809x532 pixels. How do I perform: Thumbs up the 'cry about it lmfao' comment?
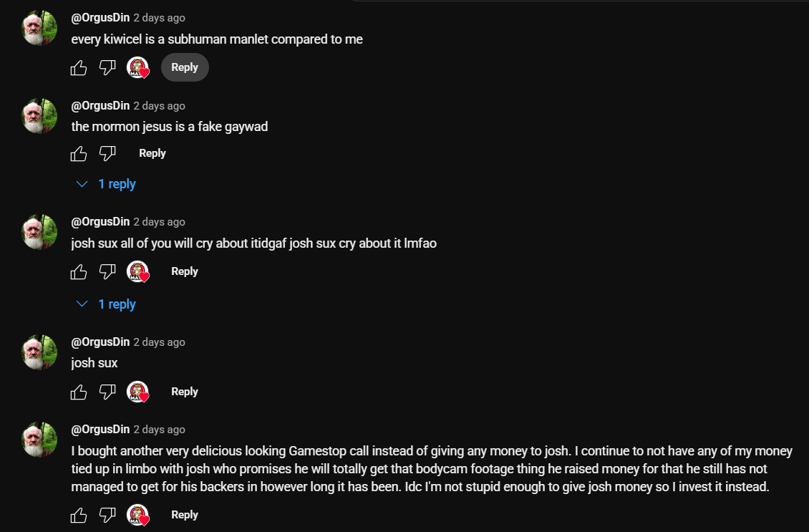click(x=79, y=271)
